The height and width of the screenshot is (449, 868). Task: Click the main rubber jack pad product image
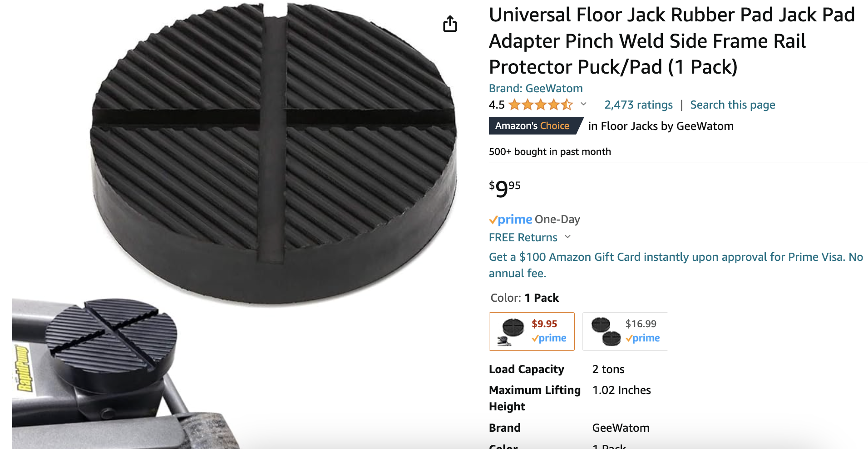274,153
